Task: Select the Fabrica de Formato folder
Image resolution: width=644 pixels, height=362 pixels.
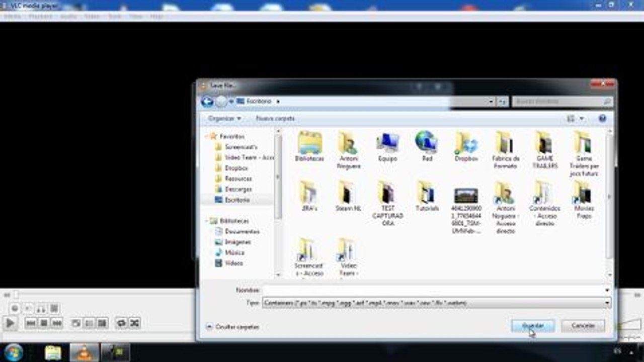Action: coord(505,150)
